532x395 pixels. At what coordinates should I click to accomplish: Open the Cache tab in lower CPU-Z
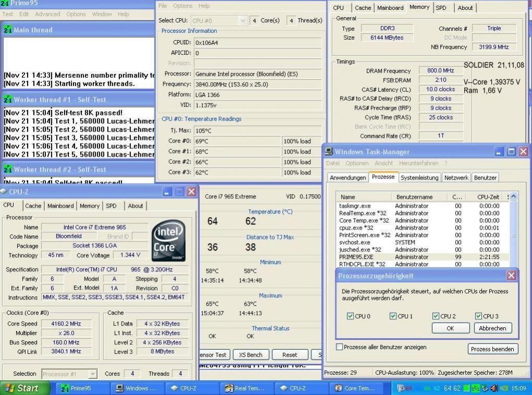(x=33, y=206)
